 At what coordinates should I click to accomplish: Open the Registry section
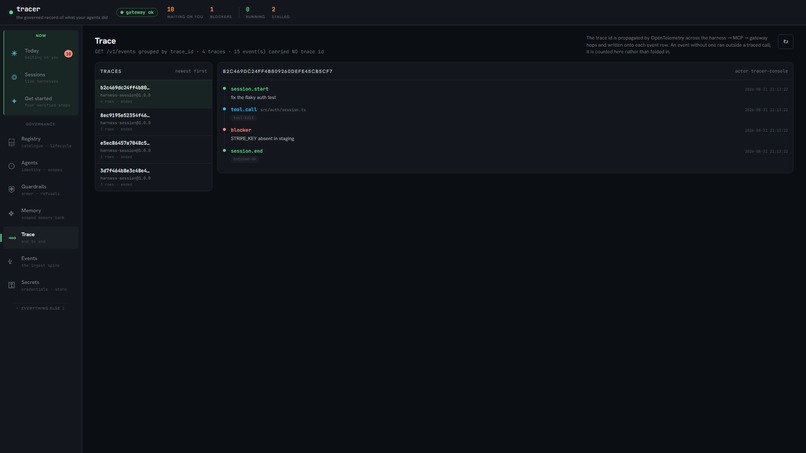41,142
